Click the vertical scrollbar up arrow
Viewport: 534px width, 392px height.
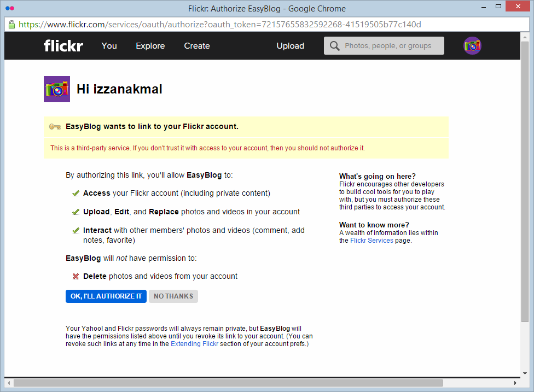(x=525, y=37)
